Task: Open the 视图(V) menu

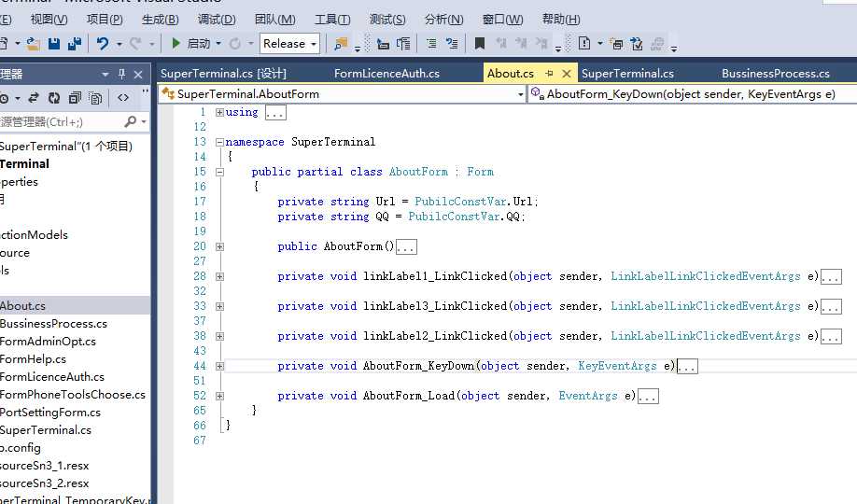Action: tap(49, 20)
